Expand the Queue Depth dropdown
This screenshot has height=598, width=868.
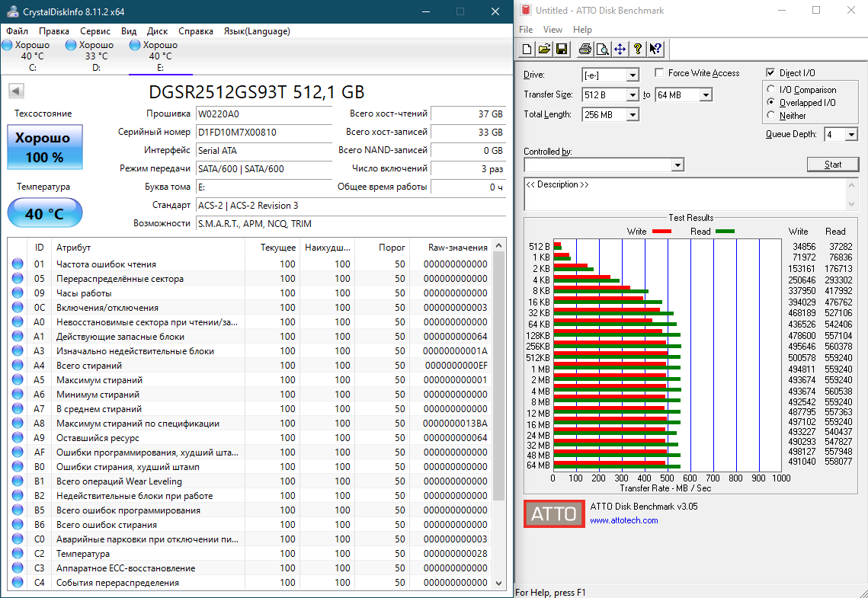click(850, 135)
